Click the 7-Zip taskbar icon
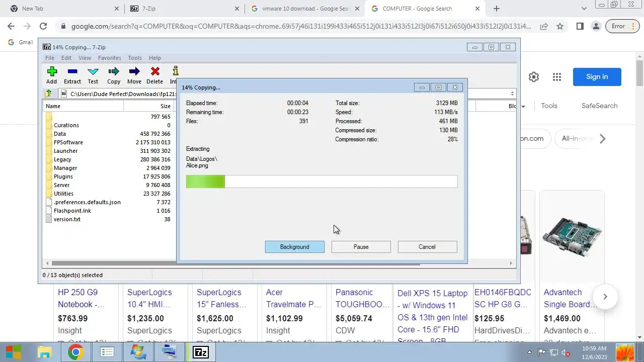Screen dimensions: 644x362 (201, 352)
